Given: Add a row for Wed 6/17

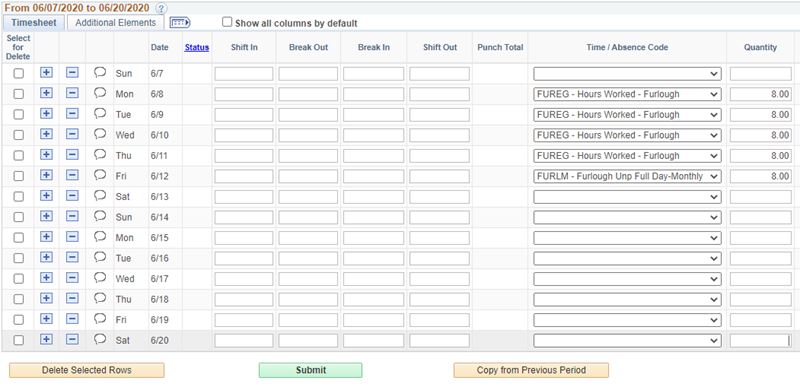Looking at the screenshot, I should point(46,277).
